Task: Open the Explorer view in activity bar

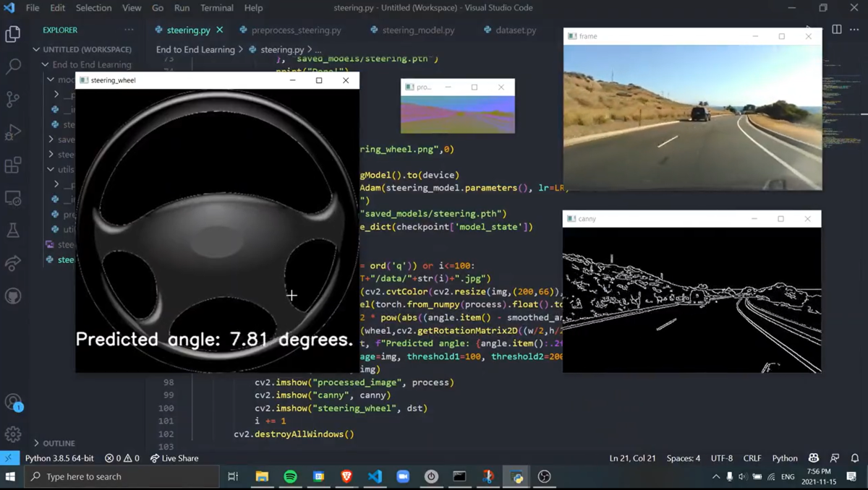Action: (x=13, y=34)
